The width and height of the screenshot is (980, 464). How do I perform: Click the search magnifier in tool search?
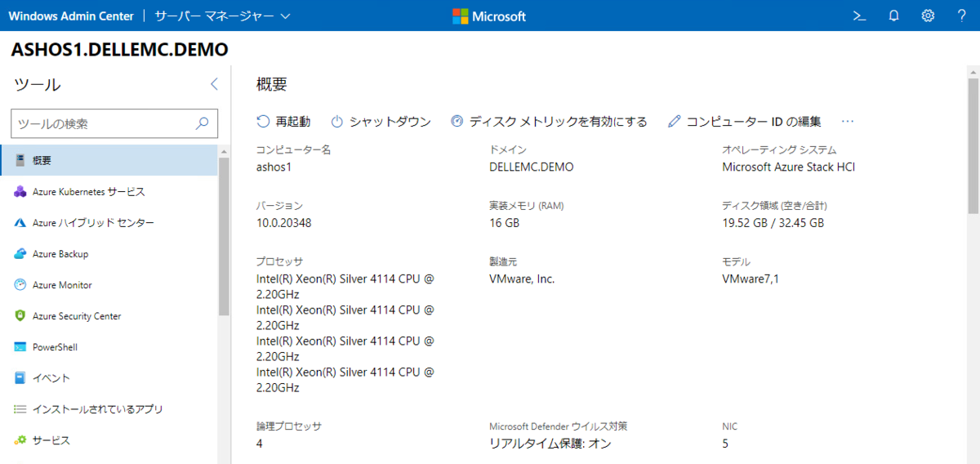point(203,123)
